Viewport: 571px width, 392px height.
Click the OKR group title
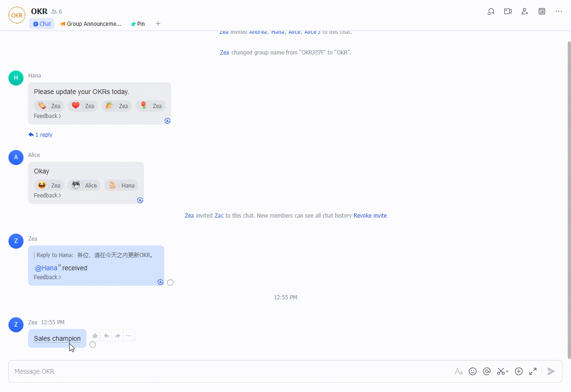[x=39, y=11]
